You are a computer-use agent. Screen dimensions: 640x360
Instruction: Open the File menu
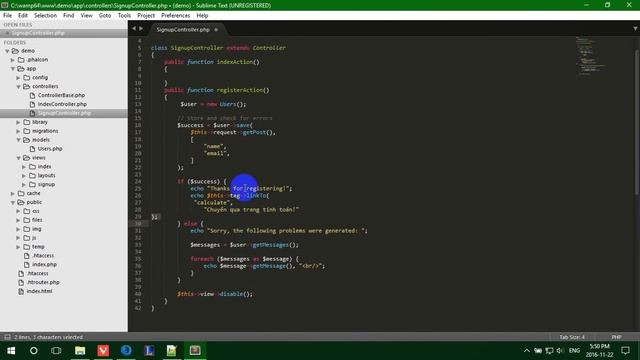(7, 16)
